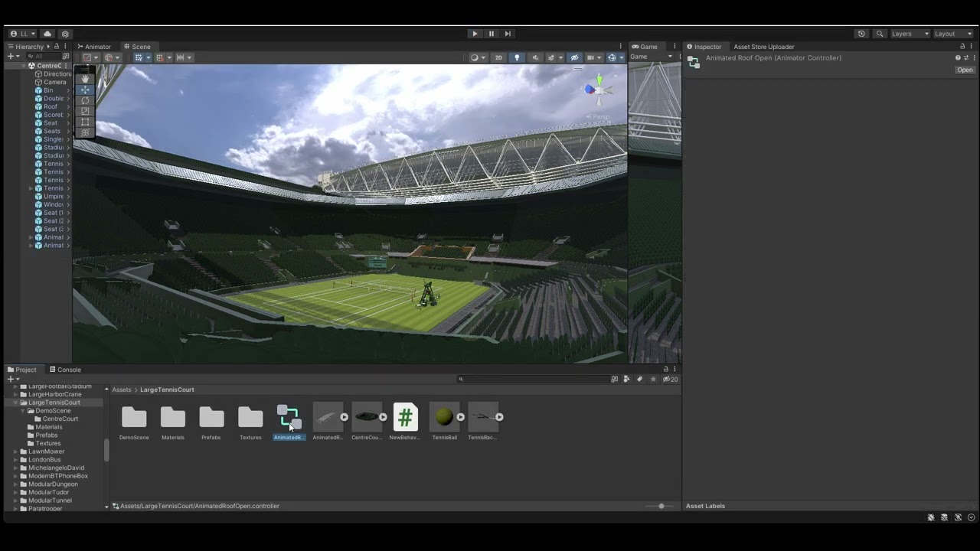Select the combined Transform tool
This screenshot has height=551, width=980.
(85, 132)
